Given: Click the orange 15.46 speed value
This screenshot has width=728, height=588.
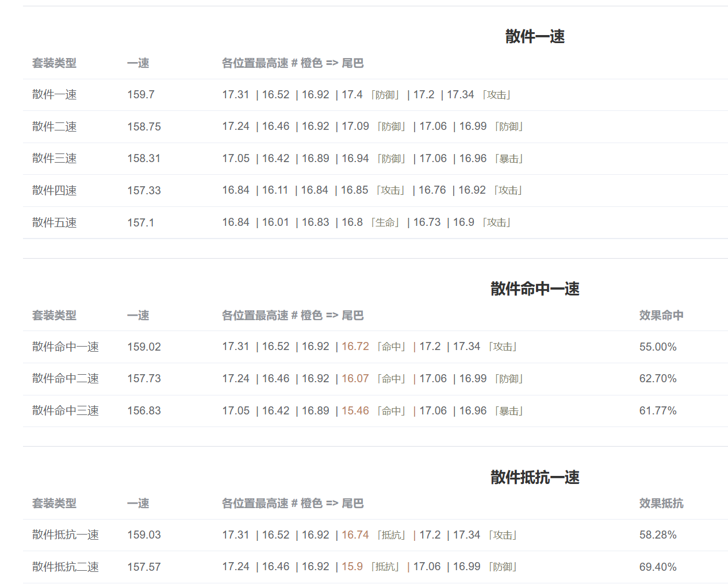Looking at the screenshot, I should [x=355, y=411].
